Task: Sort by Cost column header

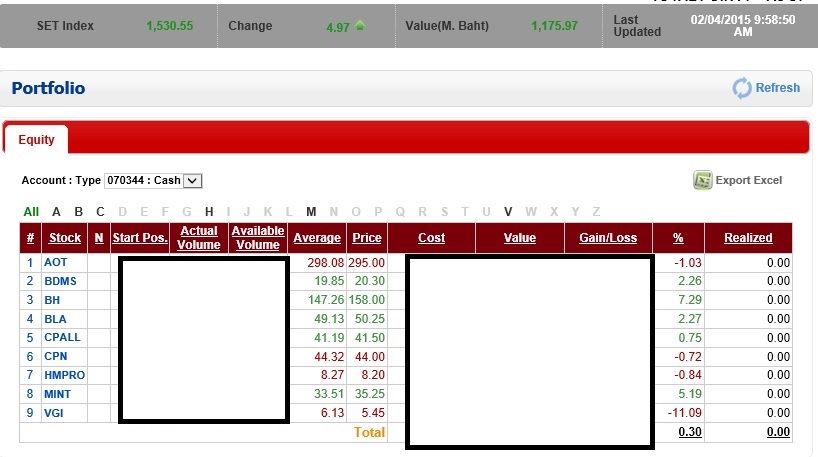Action: coord(431,238)
